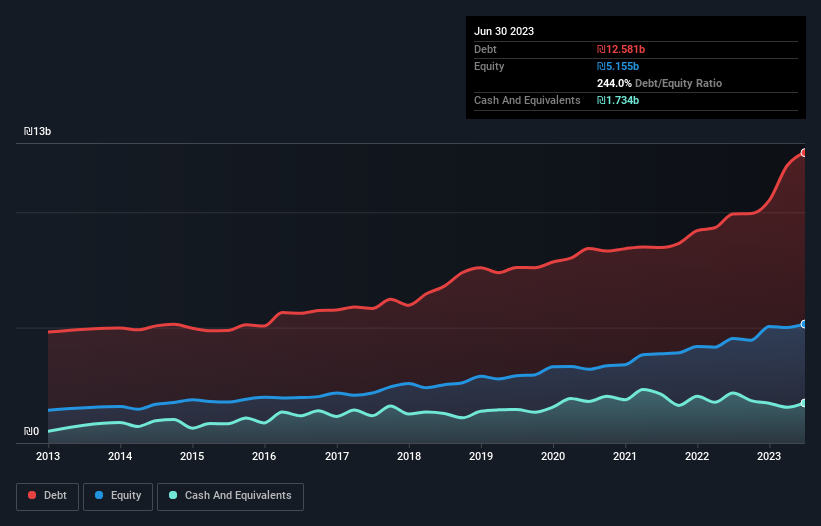Click the blue Equity legend dot

pyautogui.click(x=99, y=495)
